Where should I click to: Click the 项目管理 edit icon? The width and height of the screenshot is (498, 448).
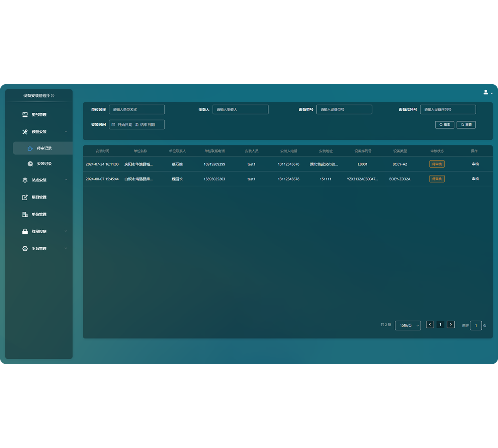[25, 197]
